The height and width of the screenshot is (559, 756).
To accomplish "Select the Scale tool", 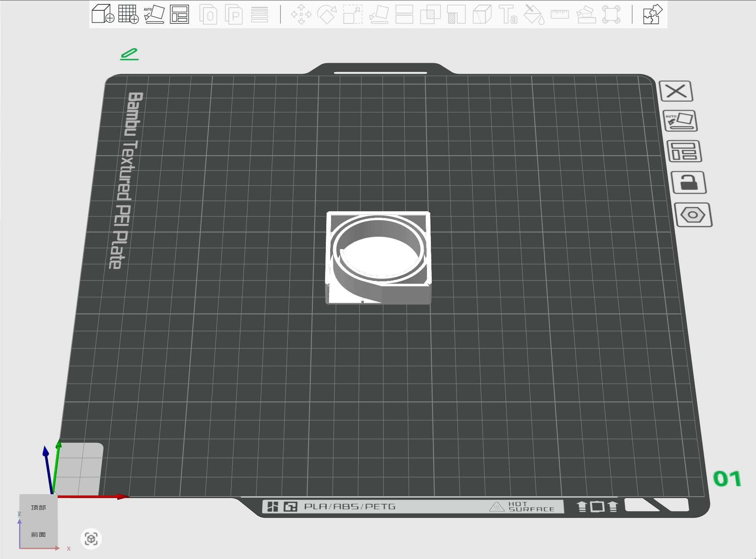I will point(353,15).
